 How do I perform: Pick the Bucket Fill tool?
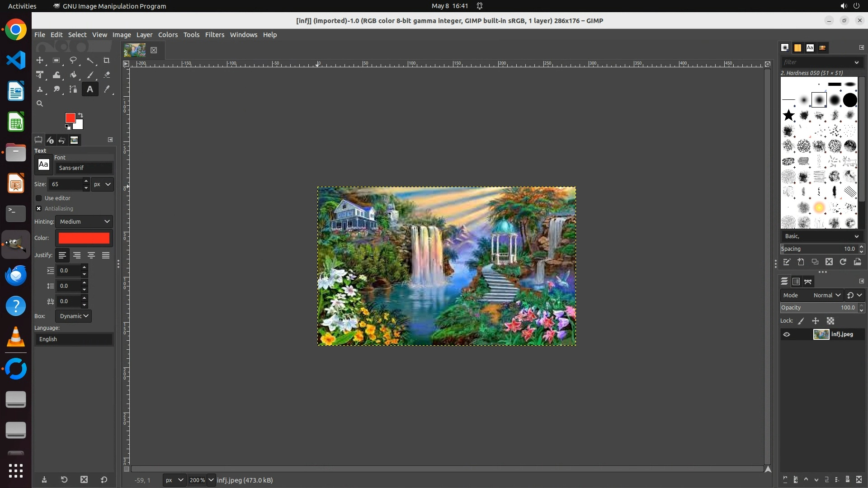coord(73,75)
